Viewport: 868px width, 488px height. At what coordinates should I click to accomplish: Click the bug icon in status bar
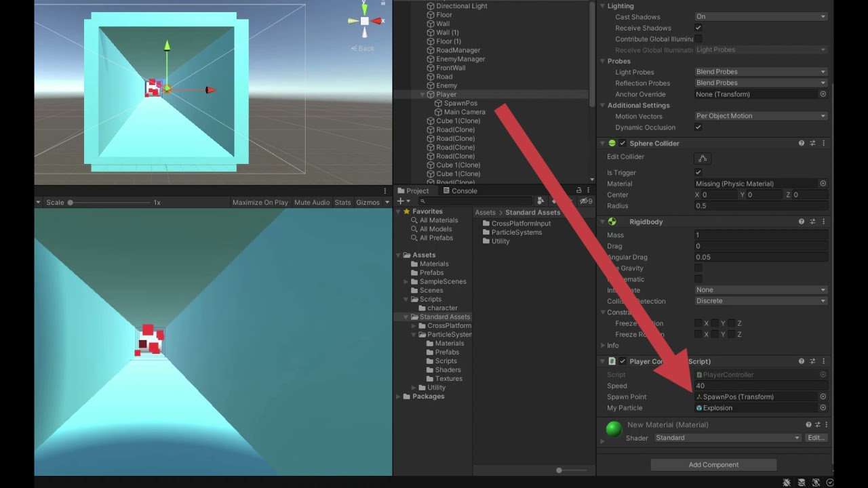click(x=786, y=483)
